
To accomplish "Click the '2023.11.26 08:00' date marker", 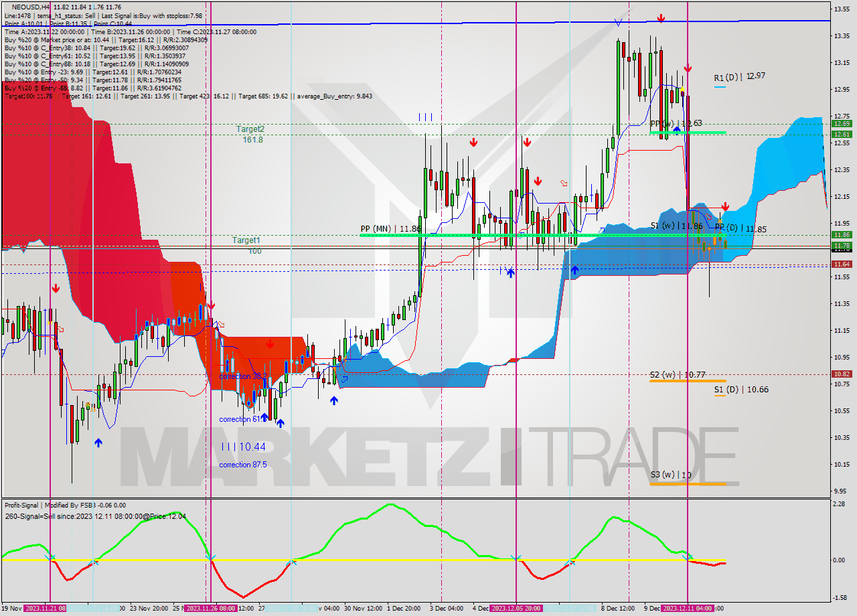I will [210, 609].
